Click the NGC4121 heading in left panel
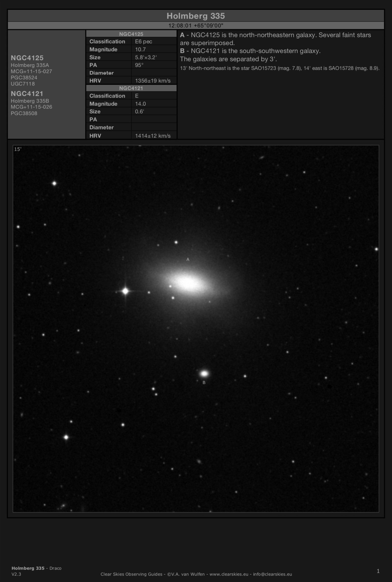Viewport: 392px width, 582px height. pyautogui.click(x=27, y=94)
